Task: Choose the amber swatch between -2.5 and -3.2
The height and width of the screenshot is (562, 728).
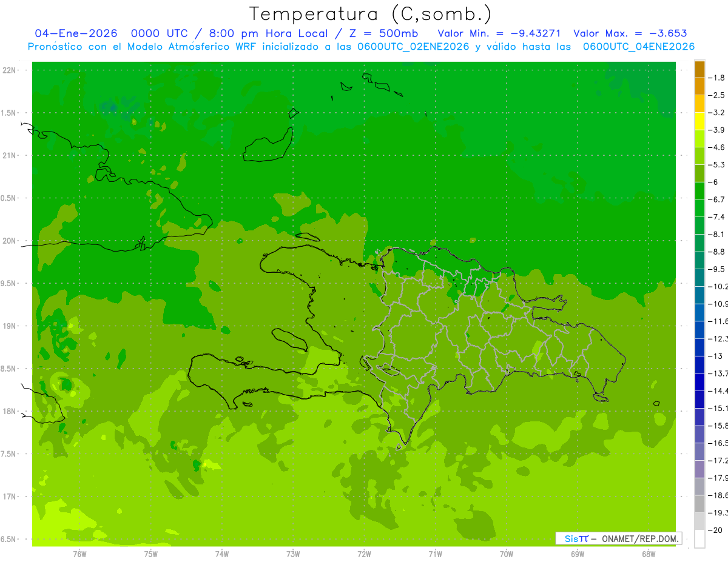Action: (x=699, y=104)
